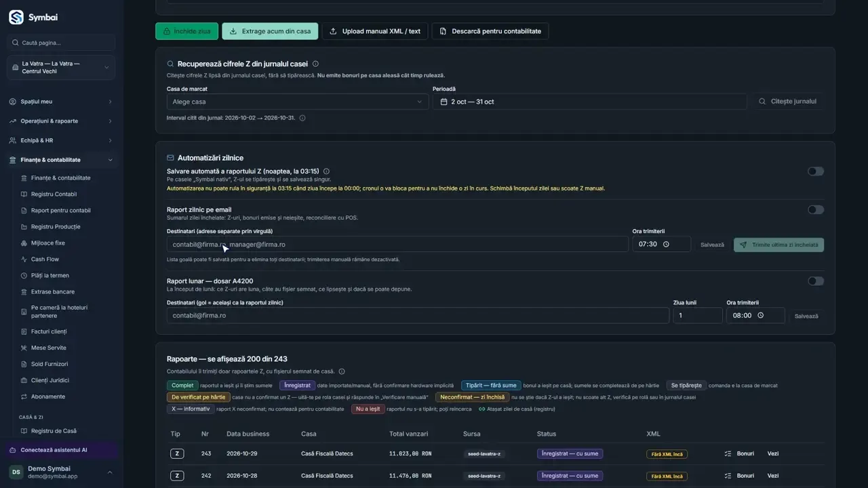This screenshot has height=488, width=868.
Task: Click the daily report Destinatari email field
Action: [x=397, y=244]
